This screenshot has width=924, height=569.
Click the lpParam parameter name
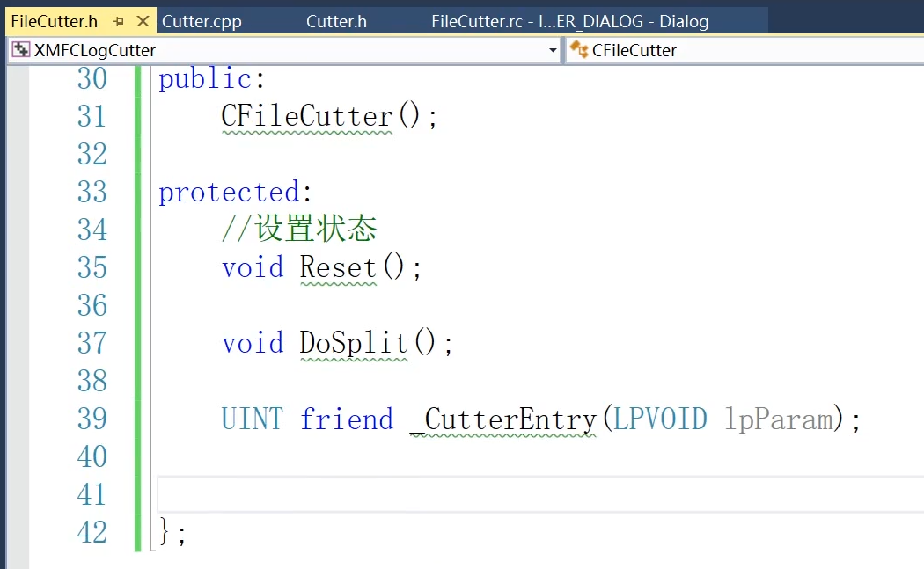pyautogui.click(x=779, y=419)
